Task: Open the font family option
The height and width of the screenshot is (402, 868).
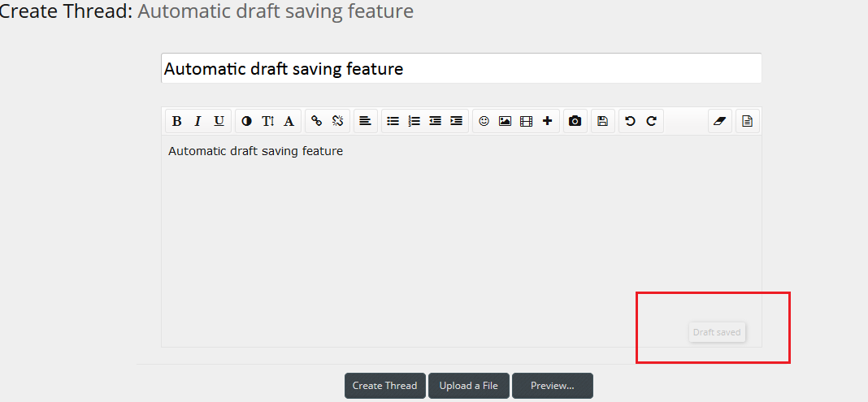Action: tap(289, 121)
